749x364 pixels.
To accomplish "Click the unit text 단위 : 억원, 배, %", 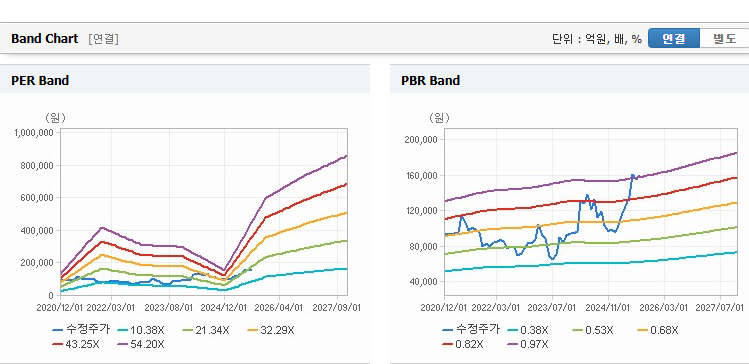I will pos(597,39).
